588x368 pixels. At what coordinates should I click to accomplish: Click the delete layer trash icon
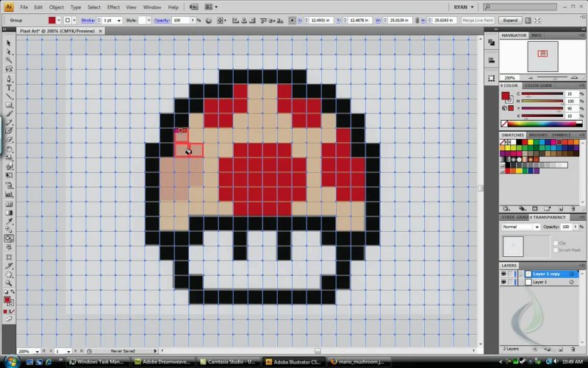573,349
